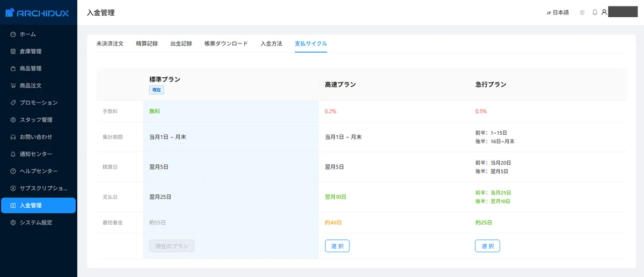This screenshot has height=277, width=644.
Task: Click the 0.5% fee value
Action: 481,111
